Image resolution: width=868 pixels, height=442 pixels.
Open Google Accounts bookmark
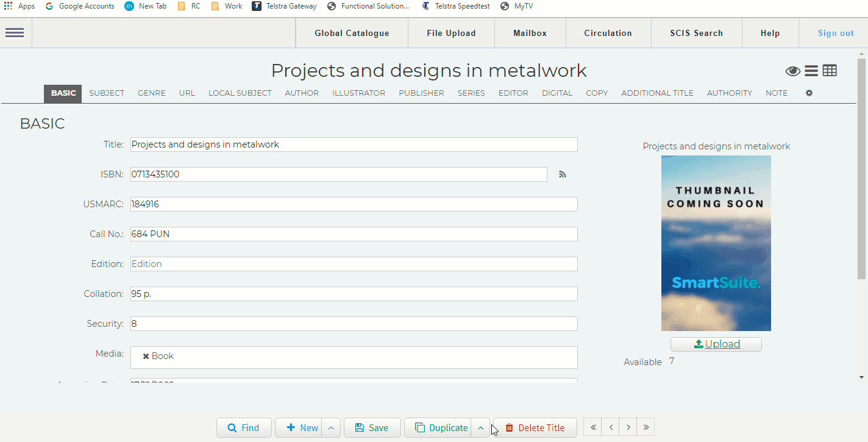click(80, 6)
